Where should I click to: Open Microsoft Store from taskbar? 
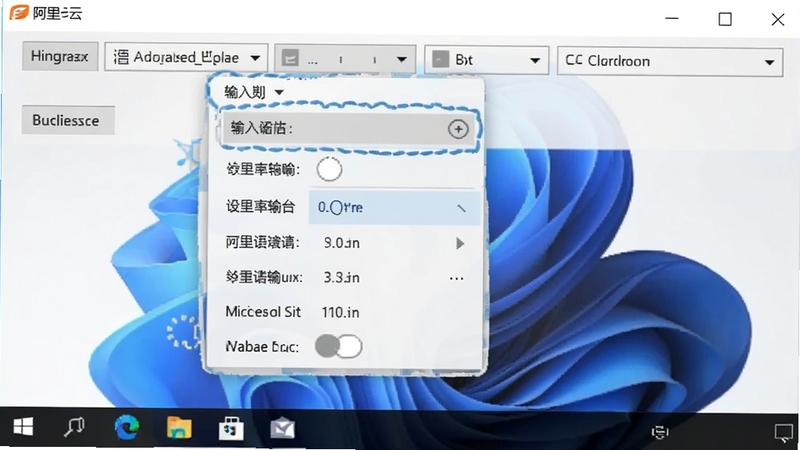[231, 428]
